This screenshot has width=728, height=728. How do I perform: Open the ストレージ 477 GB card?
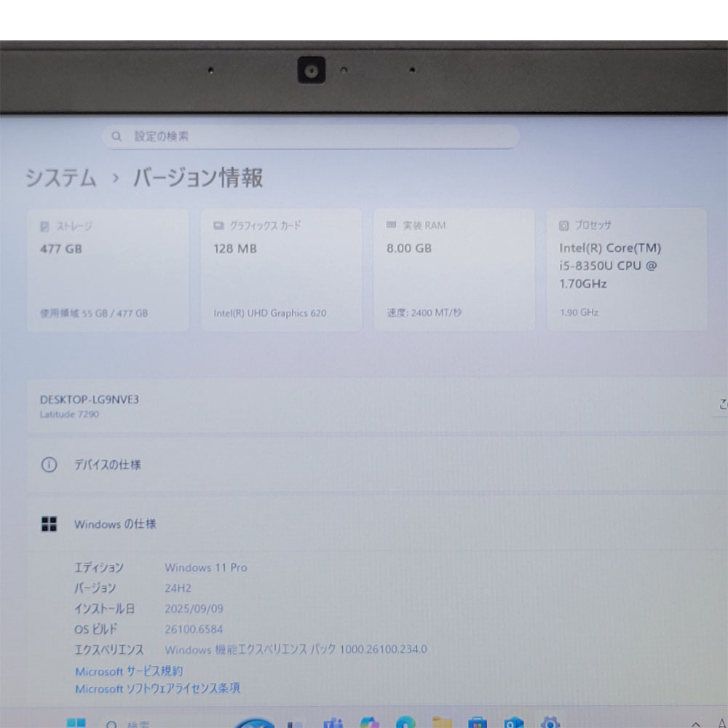108,269
